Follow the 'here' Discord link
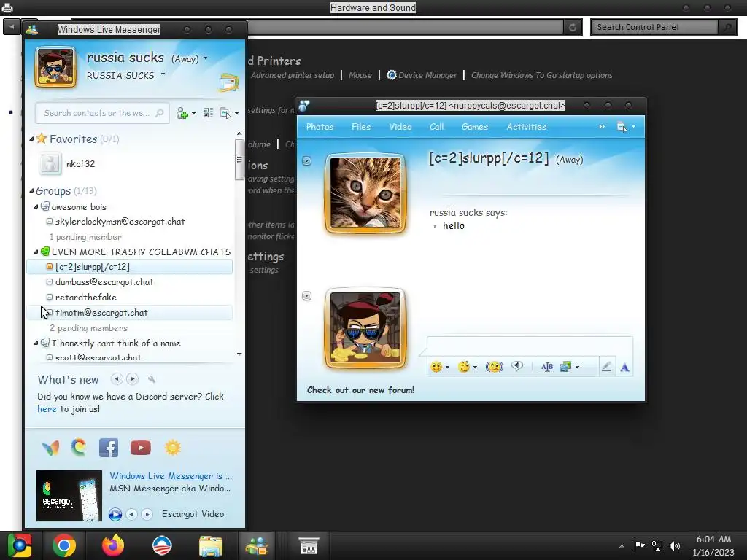The height and width of the screenshot is (560, 747). (x=47, y=408)
